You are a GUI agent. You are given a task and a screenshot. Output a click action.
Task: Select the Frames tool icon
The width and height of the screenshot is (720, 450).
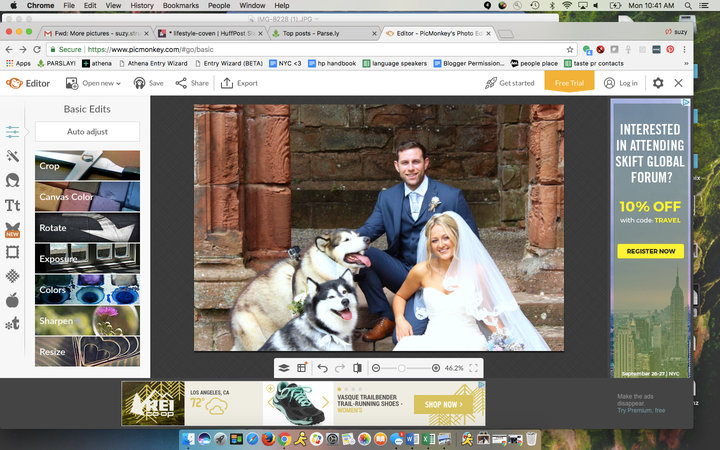[x=13, y=252]
